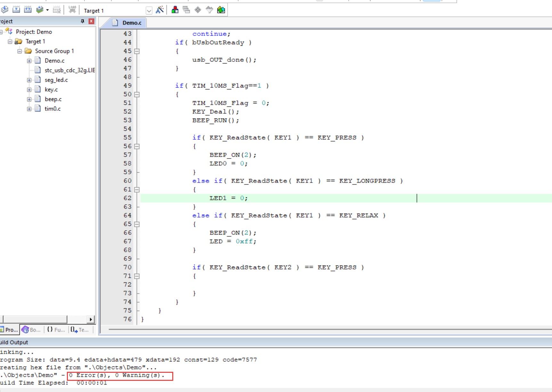Switch to the Templates bottom tab
552x392 pixels.
coord(80,330)
